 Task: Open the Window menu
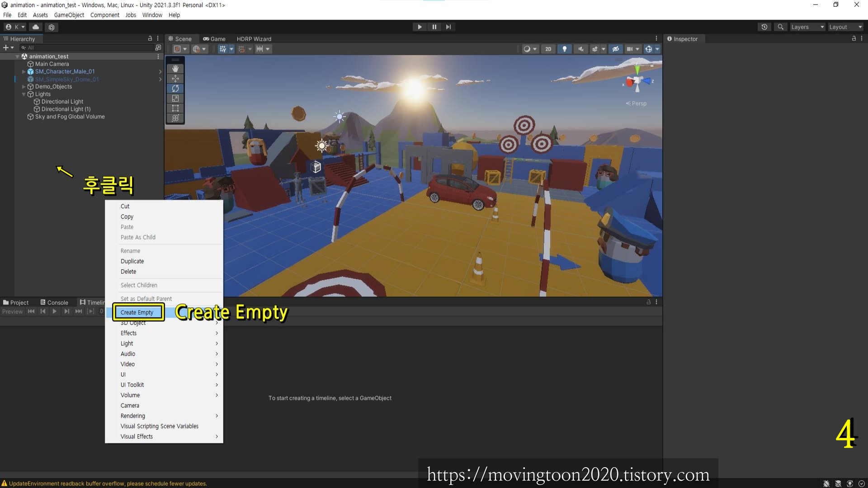pyautogui.click(x=152, y=15)
